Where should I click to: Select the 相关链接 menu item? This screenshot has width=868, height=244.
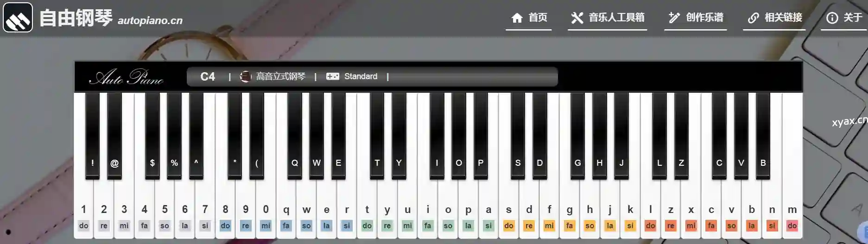coord(774,18)
